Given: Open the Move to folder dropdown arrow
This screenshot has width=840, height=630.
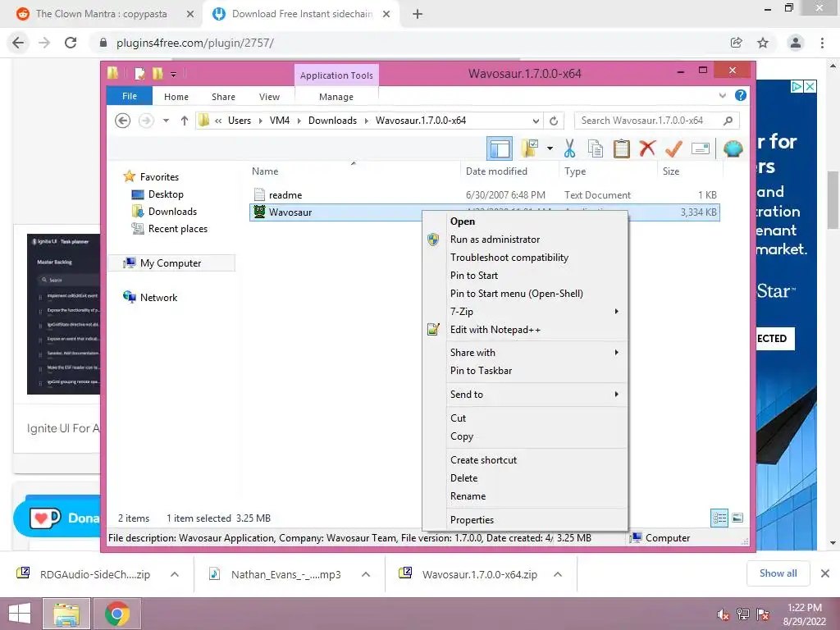Looking at the screenshot, I should point(550,148).
